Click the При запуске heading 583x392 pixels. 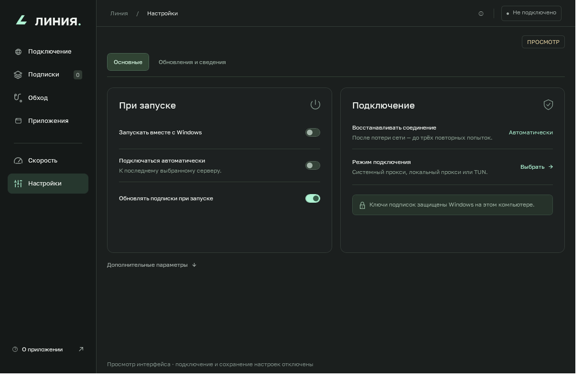(x=147, y=105)
